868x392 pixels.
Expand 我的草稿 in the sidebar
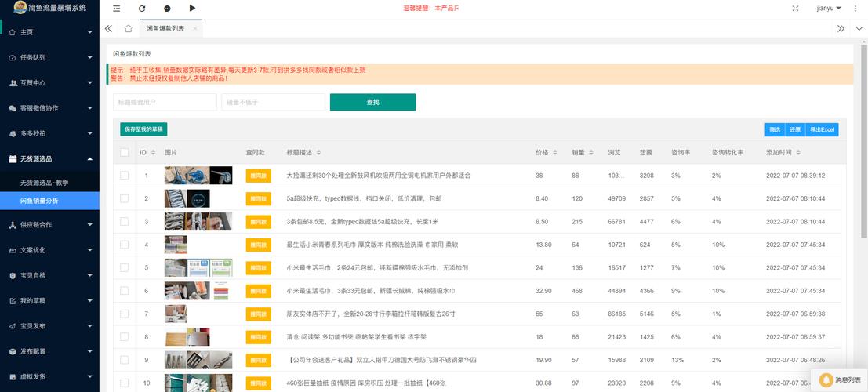click(x=50, y=300)
